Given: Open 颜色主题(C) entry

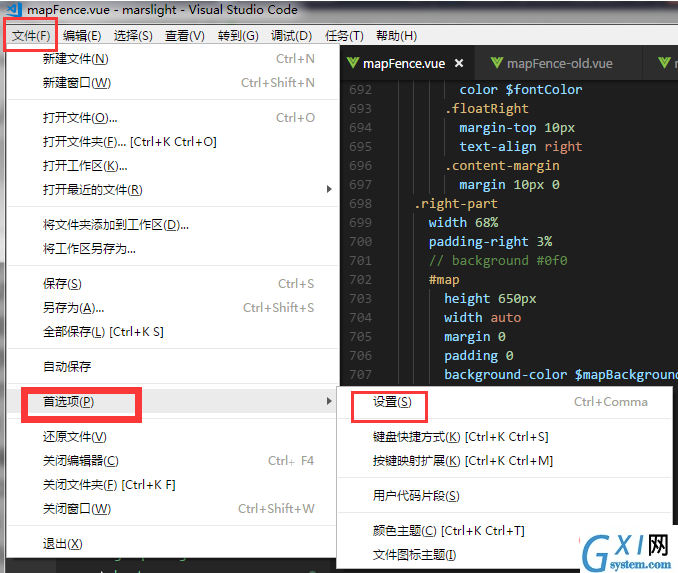Looking at the screenshot, I should point(505,531).
